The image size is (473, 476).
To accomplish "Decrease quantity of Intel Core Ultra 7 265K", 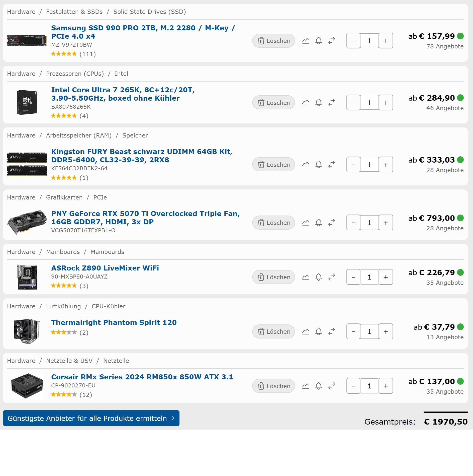I will click(353, 103).
